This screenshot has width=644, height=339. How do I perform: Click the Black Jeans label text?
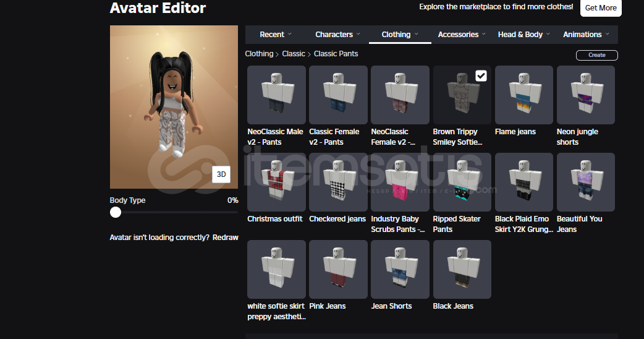coord(453,306)
